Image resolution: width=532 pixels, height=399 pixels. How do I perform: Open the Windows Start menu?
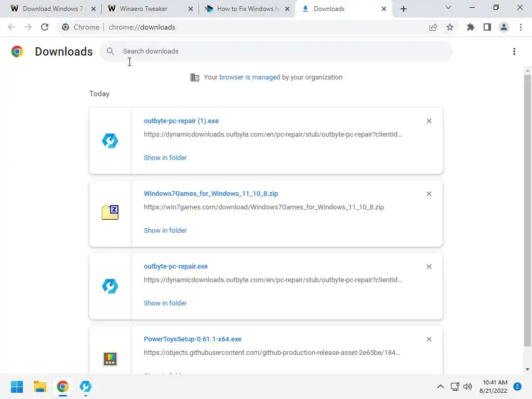coord(17,387)
